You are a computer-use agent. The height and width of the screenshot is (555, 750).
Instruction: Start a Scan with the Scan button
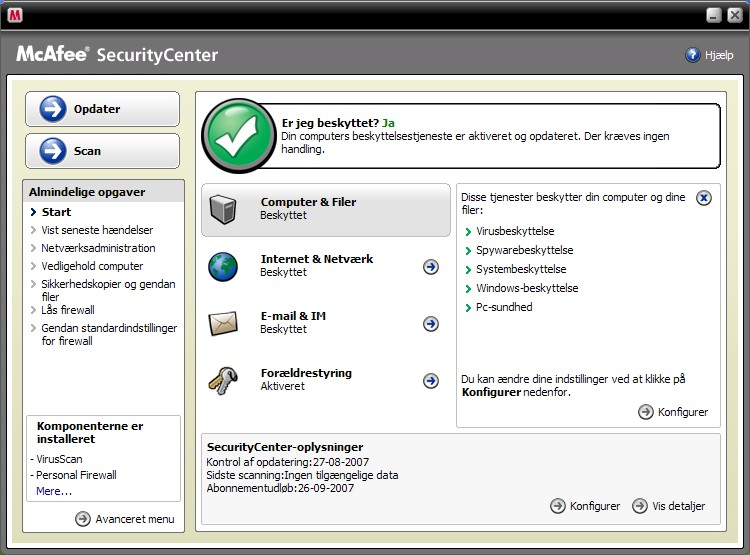(102, 151)
